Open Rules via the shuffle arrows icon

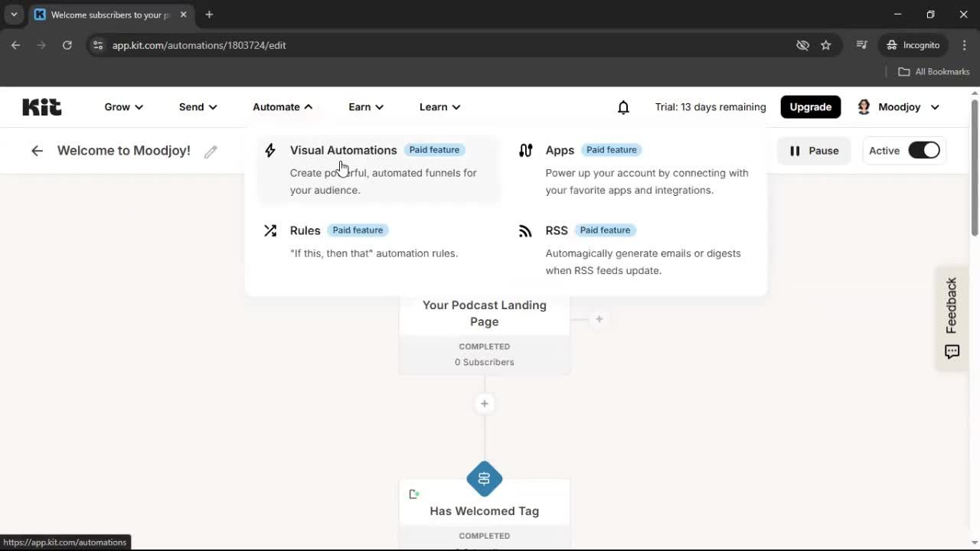(x=270, y=230)
